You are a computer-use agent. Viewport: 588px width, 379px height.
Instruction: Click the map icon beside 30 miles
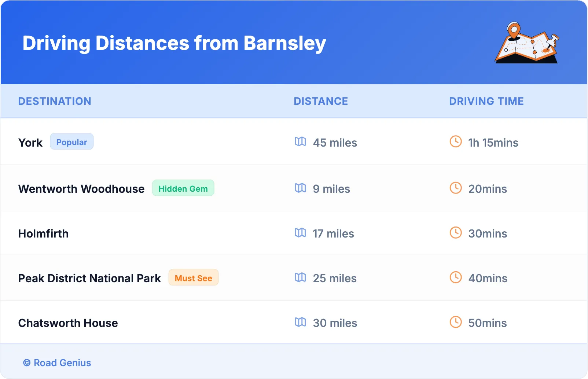(300, 322)
